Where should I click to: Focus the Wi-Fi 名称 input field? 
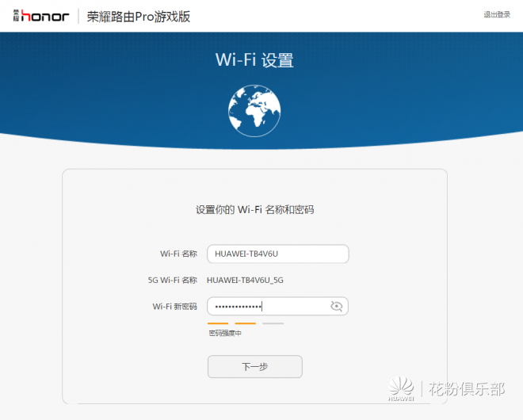(278, 254)
